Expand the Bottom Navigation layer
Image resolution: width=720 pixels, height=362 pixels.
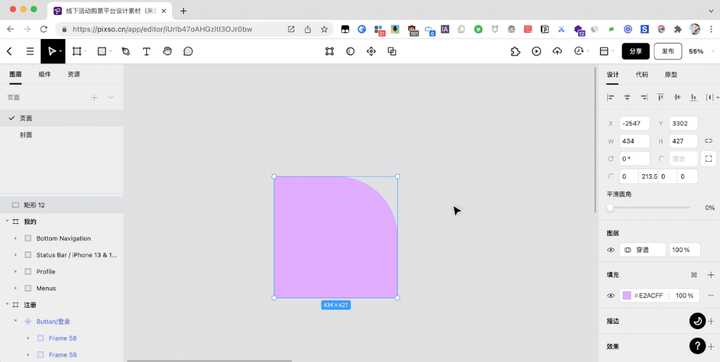[15, 238]
